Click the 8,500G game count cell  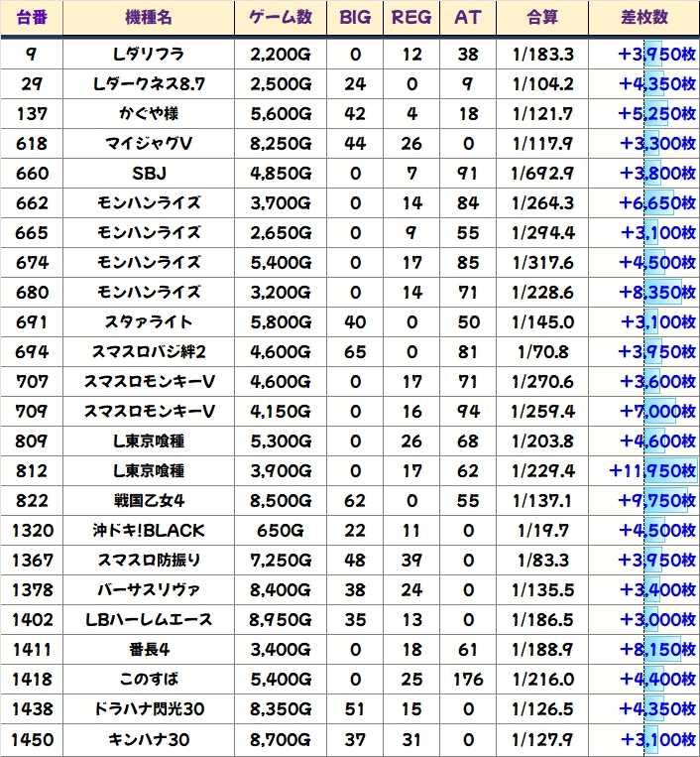tap(281, 501)
